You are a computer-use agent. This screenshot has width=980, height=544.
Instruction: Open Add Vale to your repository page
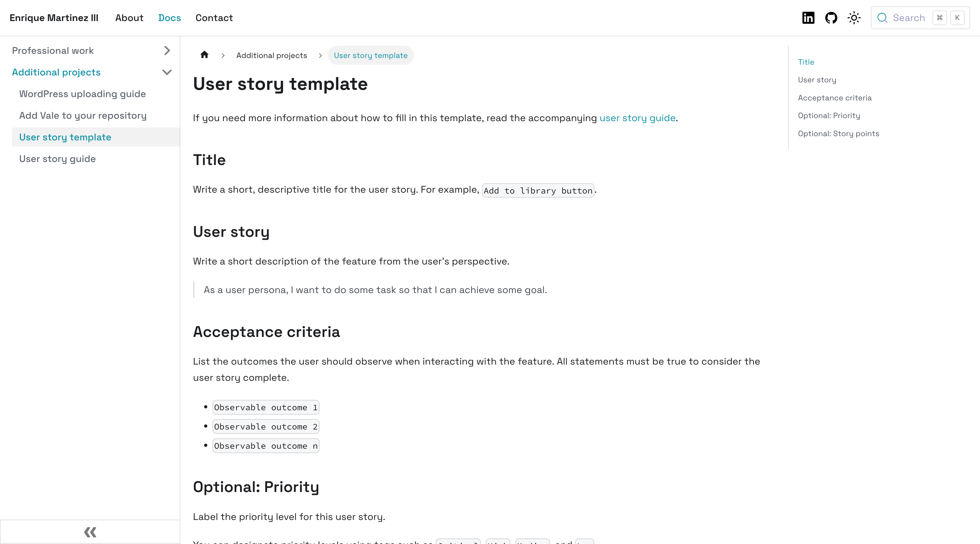pyautogui.click(x=83, y=116)
